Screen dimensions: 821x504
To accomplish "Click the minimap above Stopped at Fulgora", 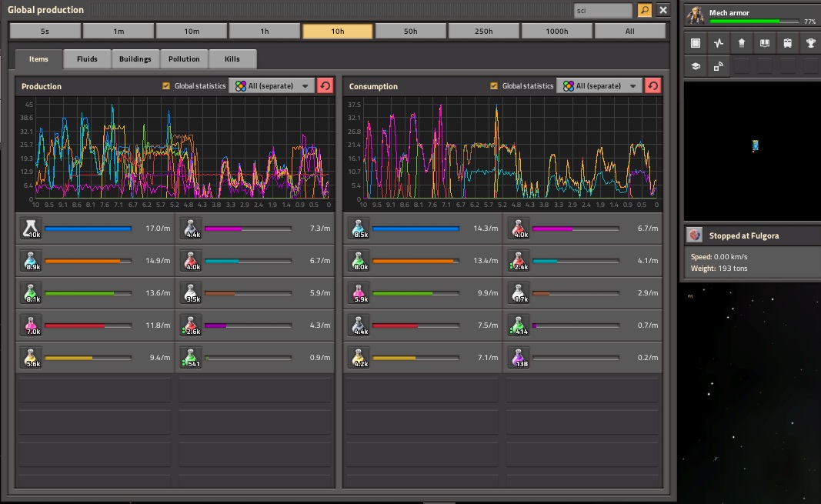I will pos(753,151).
